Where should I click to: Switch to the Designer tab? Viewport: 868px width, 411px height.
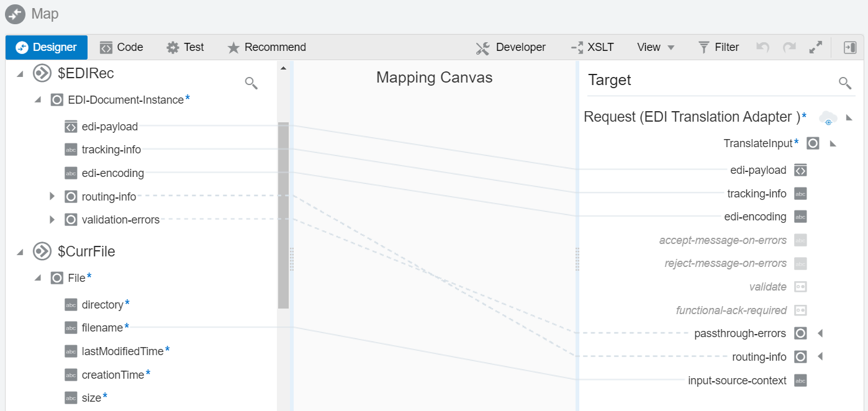[x=47, y=47]
